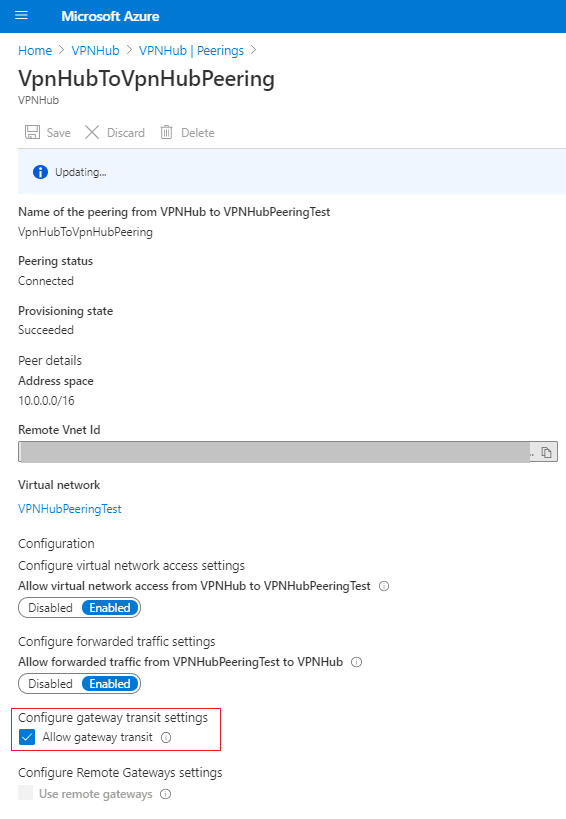Set virtual network access to Disabled
This screenshot has height=819, width=566.
(50, 608)
